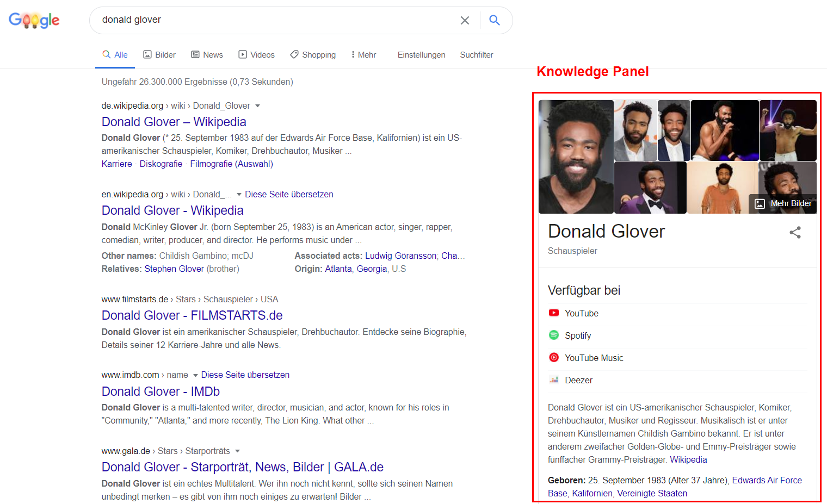Go to the Shopping tab
The height and width of the screenshot is (504, 827).
coord(313,55)
